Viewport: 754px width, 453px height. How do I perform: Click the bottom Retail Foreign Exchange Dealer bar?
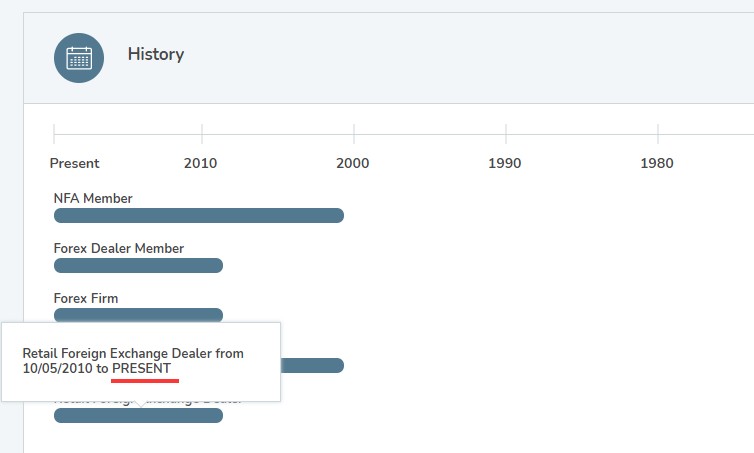(x=138, y=415)
